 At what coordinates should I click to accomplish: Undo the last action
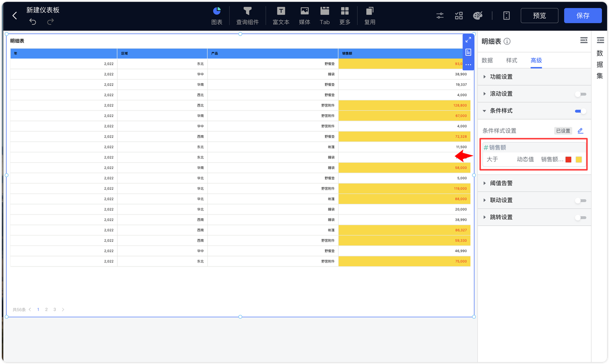pyautogui.click(x=32, y=21)
